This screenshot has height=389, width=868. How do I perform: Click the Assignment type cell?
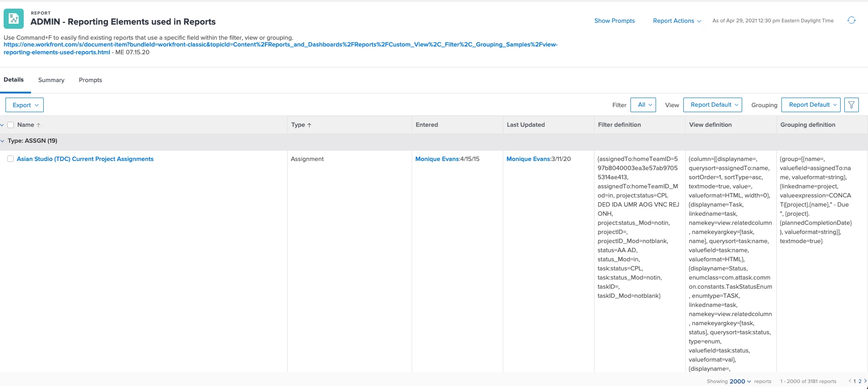point(307,159)
